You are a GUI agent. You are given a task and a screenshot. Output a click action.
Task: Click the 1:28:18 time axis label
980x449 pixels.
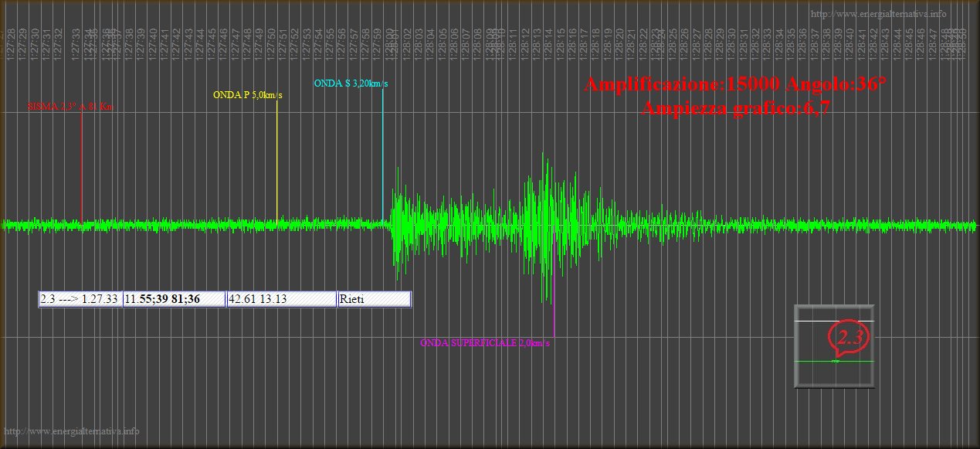coord(595,43)
